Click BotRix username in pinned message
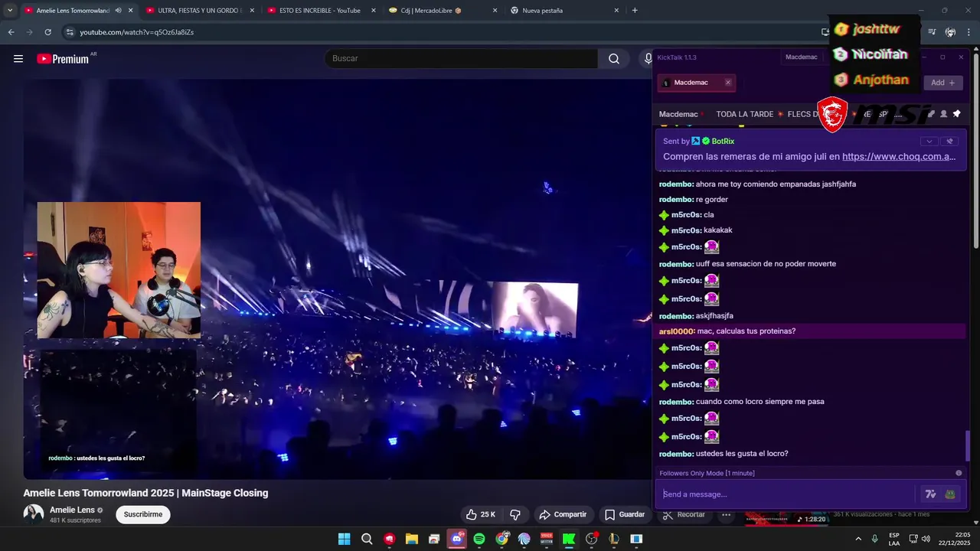The width and height of the screenshot is (980, 551). (723, 142)
